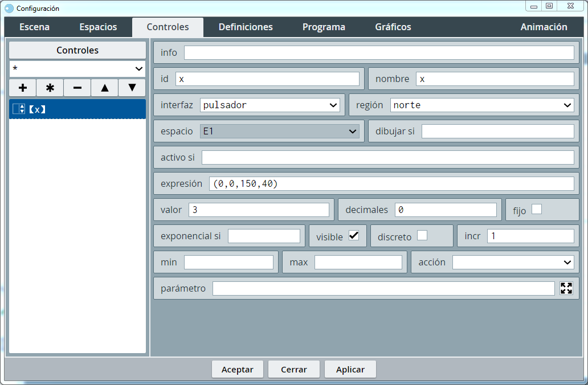Open the interfaz dropdown showing pulsador
The height and width of the screenshot is (385, 588).
coord(270,105)
